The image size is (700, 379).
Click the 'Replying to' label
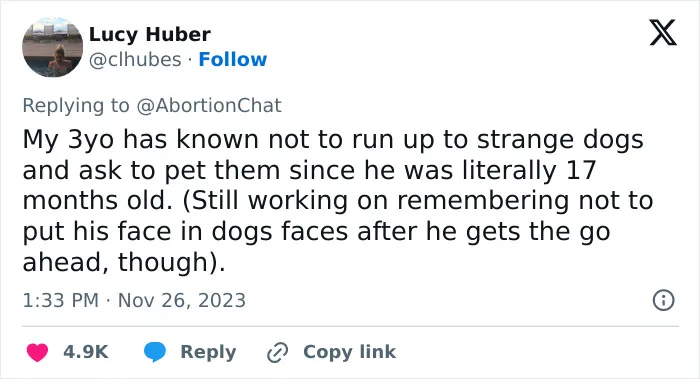click(76, 105)
